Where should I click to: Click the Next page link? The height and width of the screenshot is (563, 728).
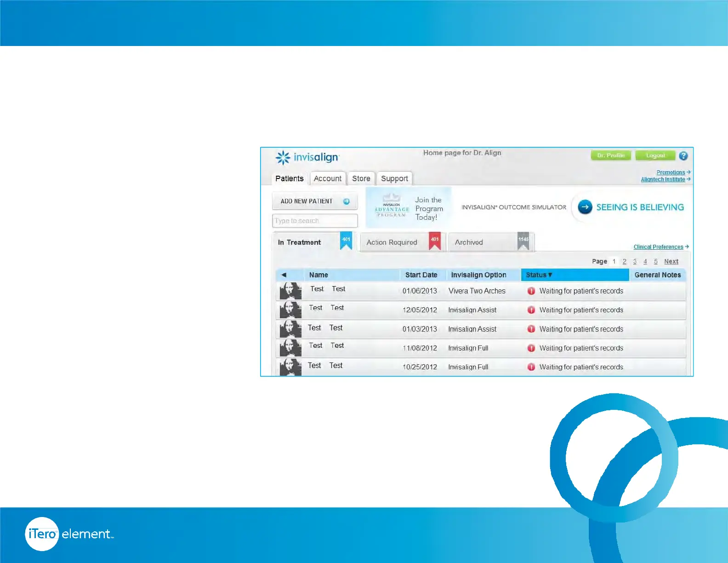(x=671, y=261)
